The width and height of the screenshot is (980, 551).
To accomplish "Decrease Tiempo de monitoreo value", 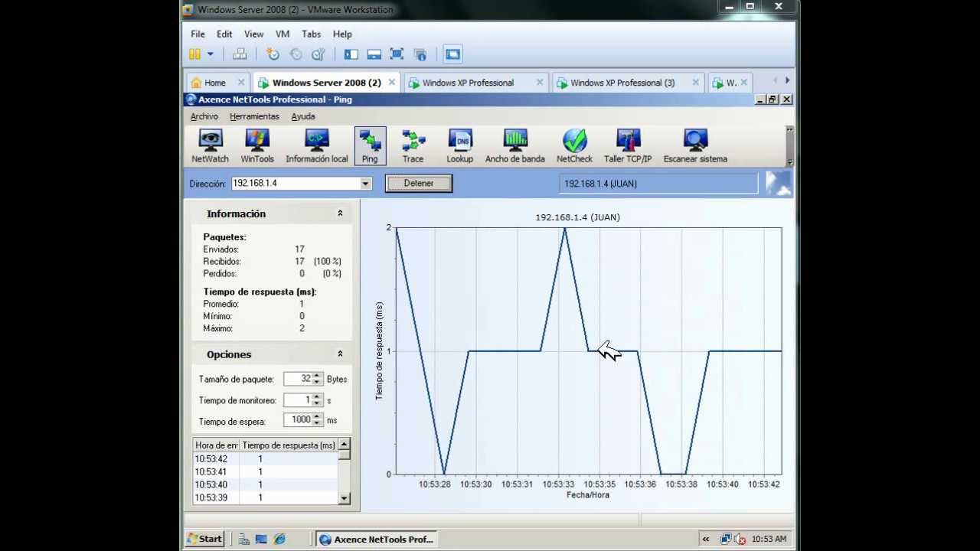I will click(318, 403).
